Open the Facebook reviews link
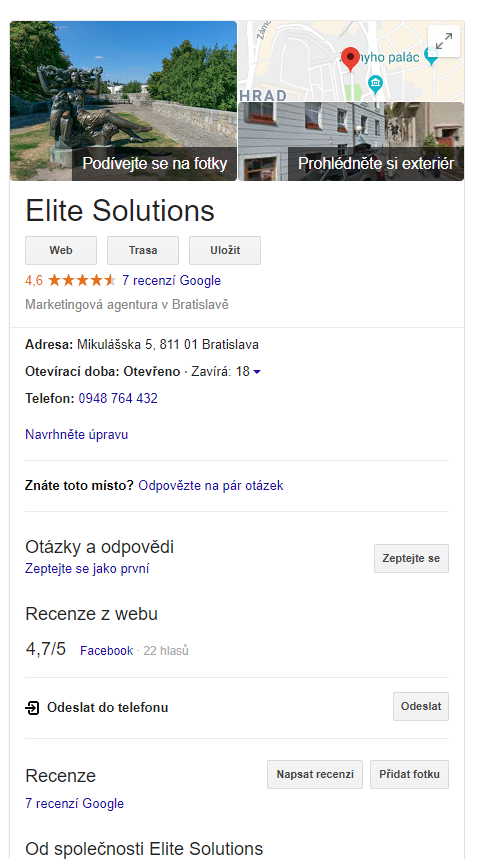The width and height of the screenshot is (484, 859). (107, 651)
